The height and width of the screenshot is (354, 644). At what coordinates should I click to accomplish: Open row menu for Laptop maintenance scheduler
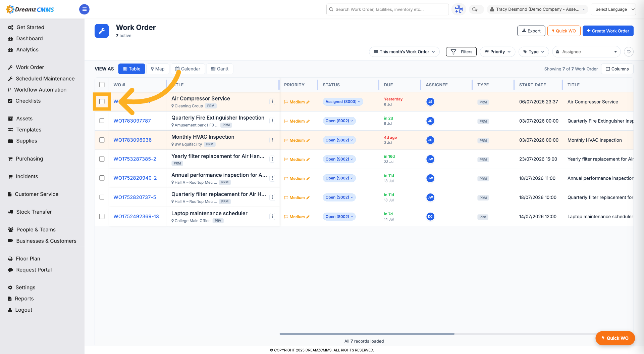[272, 217]
